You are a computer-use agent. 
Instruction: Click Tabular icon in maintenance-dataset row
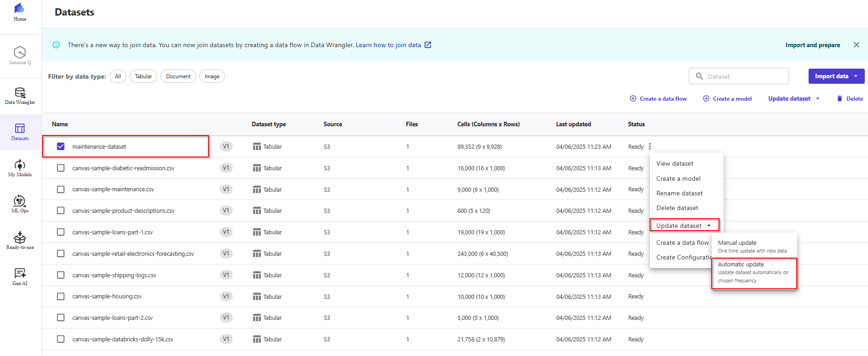coord(257,146)
